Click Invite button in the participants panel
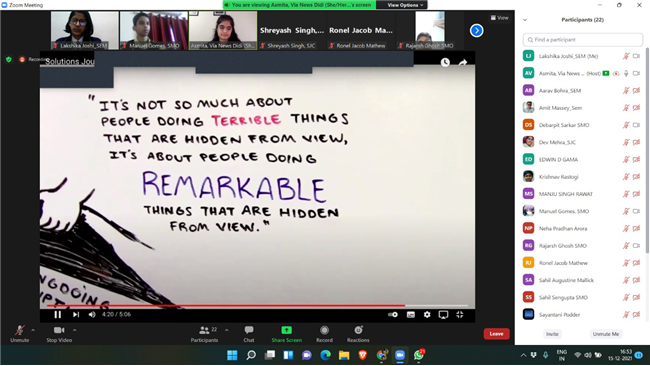650x366 pixels. pos(552,334)
